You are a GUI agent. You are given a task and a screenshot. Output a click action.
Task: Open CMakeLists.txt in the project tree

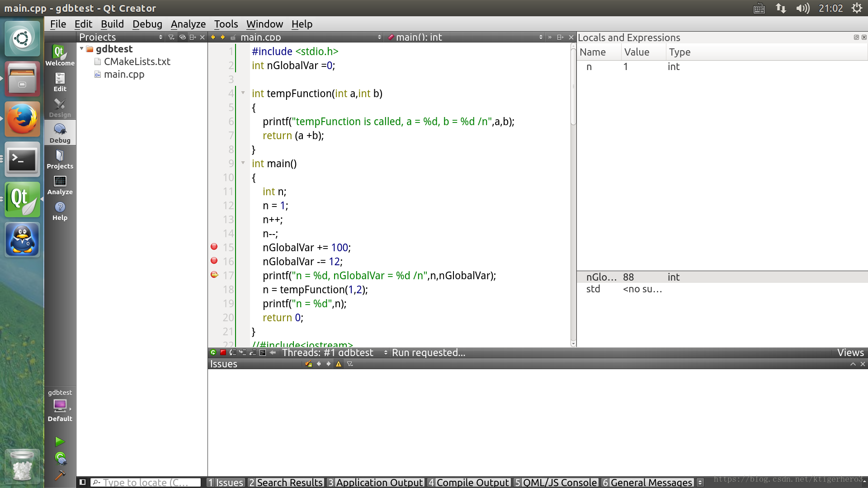click(137, 61)
